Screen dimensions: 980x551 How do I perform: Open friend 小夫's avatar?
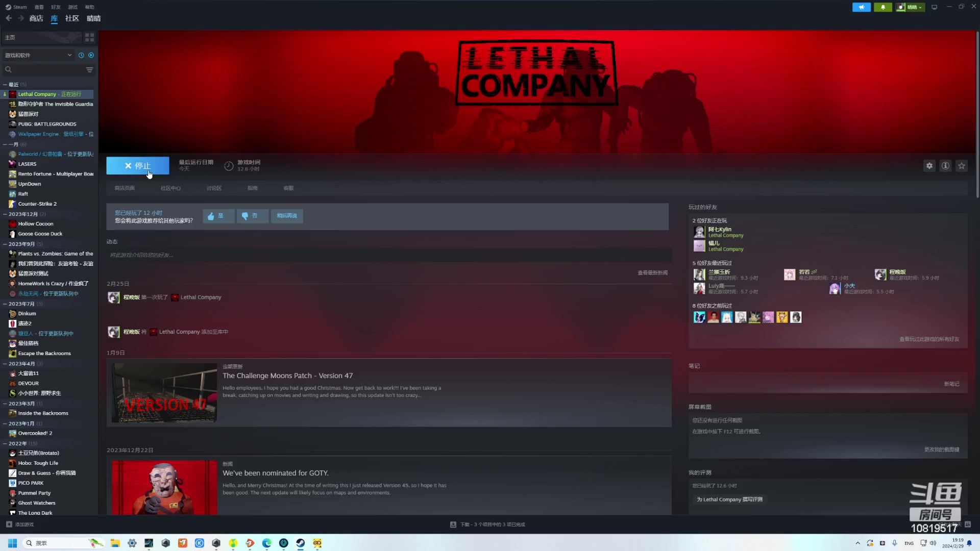[835, 289]
